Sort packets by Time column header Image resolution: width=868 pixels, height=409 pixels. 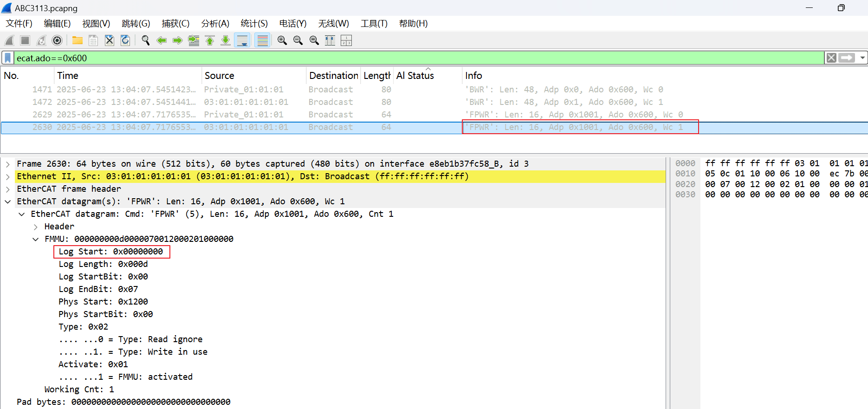(128, 76)
